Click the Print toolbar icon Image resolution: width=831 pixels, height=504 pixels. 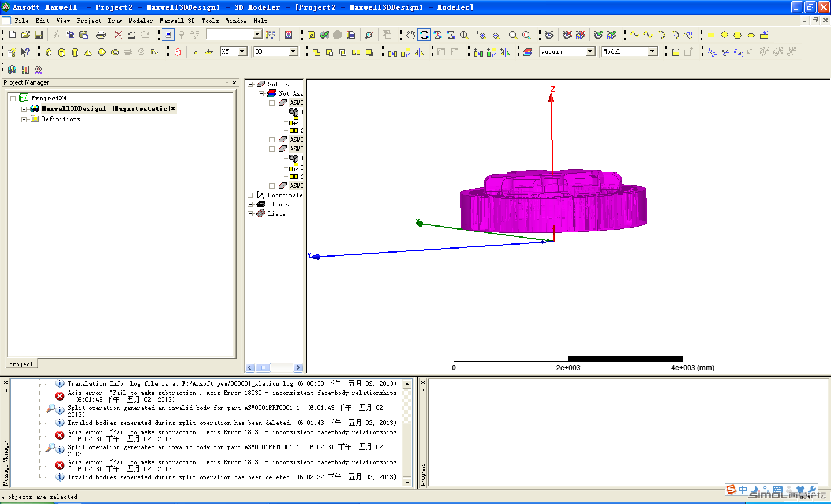coord(101,35)
